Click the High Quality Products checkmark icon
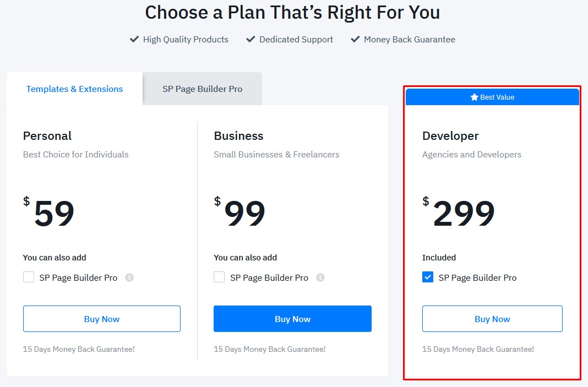The width and height of the screenshot is (588, 387). (134, 39)
